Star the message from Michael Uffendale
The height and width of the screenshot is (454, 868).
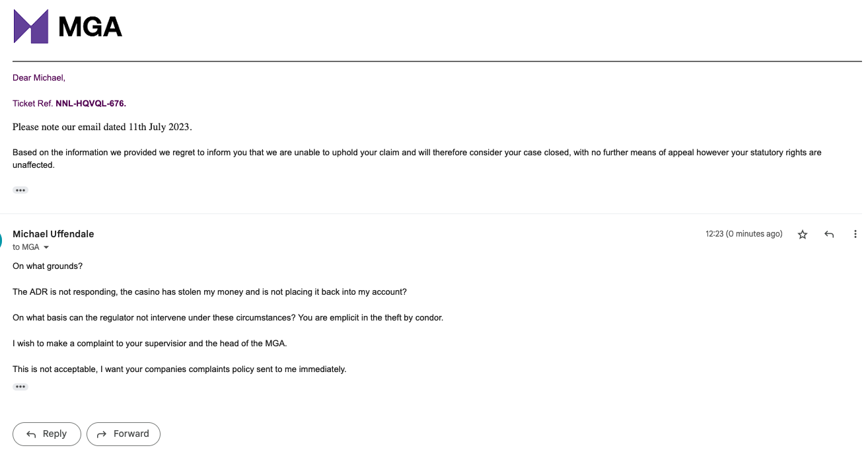(x=803, y=235)
